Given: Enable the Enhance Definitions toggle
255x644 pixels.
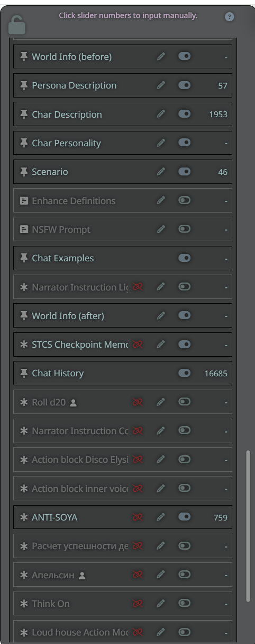Looking at the screenshot, I should click(x=184, y=200).
